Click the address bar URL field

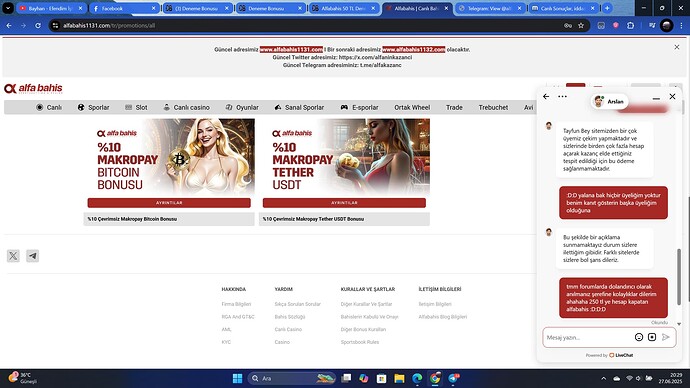coord(308,26)
